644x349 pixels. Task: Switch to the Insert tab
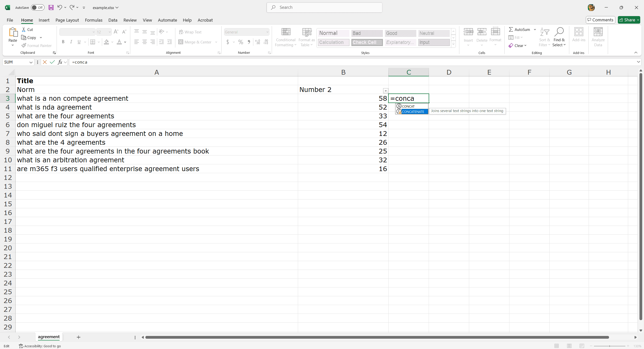click(44, 20)
